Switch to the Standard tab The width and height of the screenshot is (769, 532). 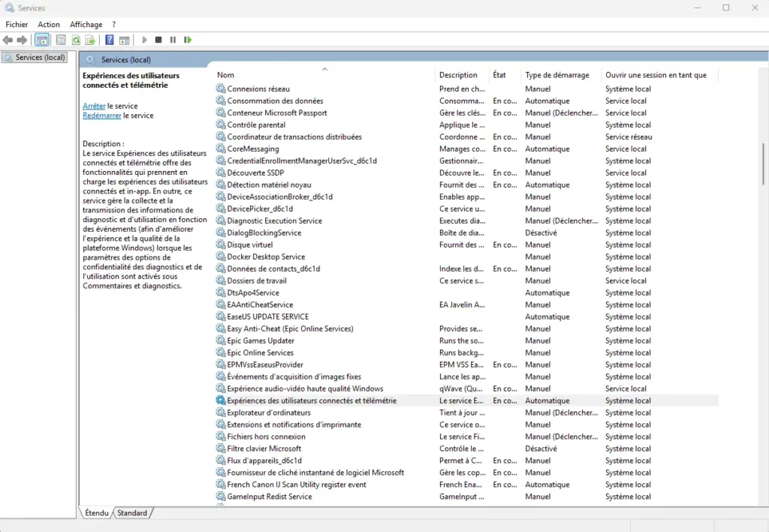tap(132, 513)
